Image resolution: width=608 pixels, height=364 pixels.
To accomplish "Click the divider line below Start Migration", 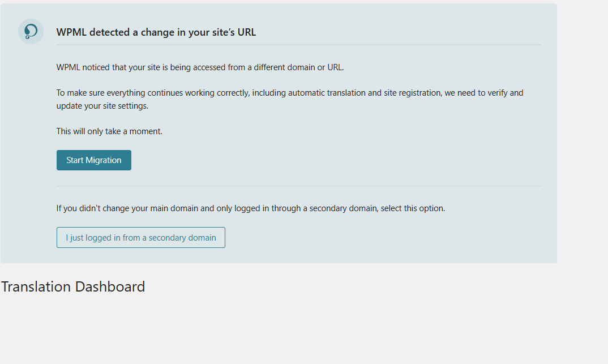I will click(299, 186).
